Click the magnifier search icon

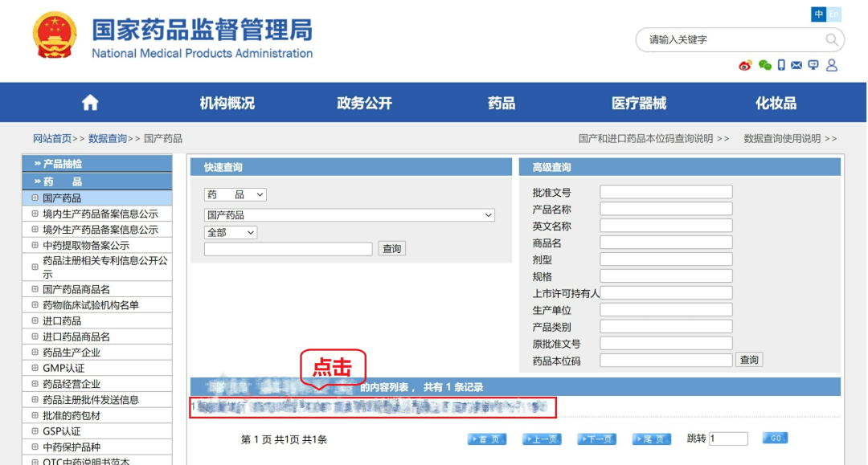click(832, 39)
